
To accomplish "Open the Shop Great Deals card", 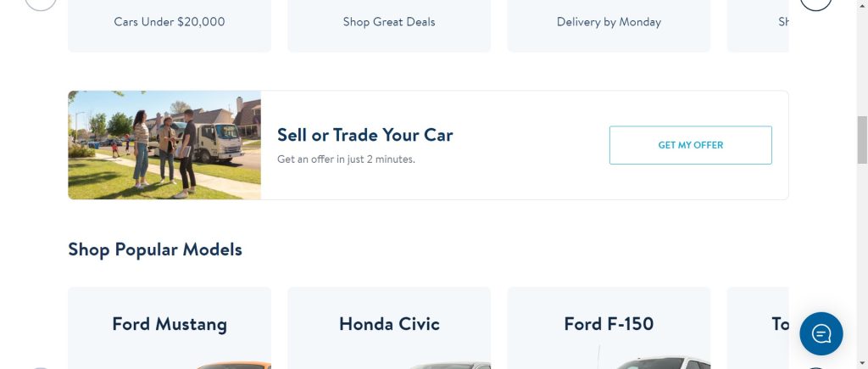I will pos(389,24).
